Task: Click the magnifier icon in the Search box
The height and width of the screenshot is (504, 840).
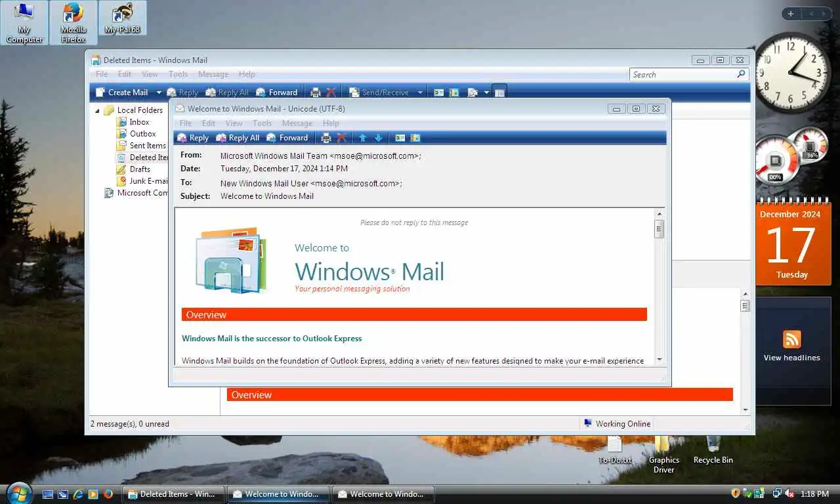Action: 742,75
